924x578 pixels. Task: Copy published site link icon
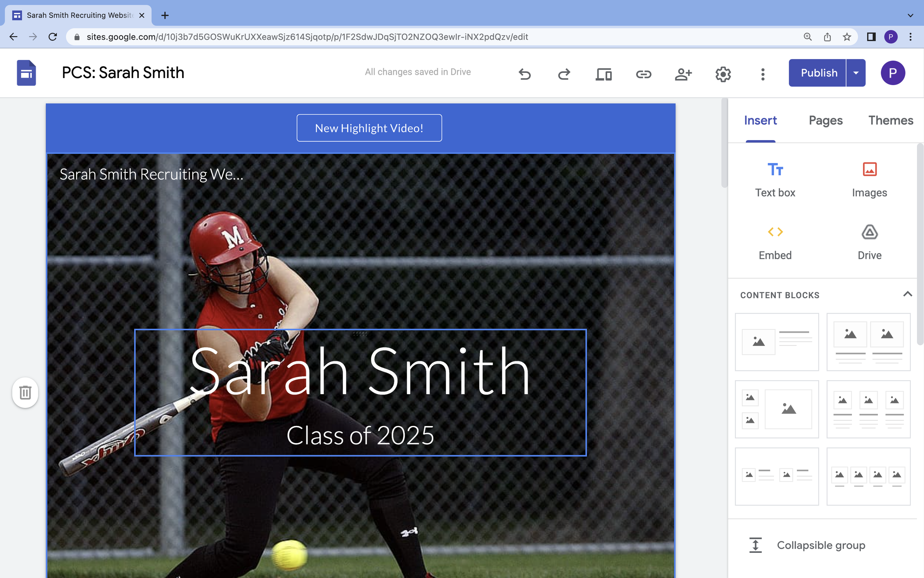[x=643, y=73]
